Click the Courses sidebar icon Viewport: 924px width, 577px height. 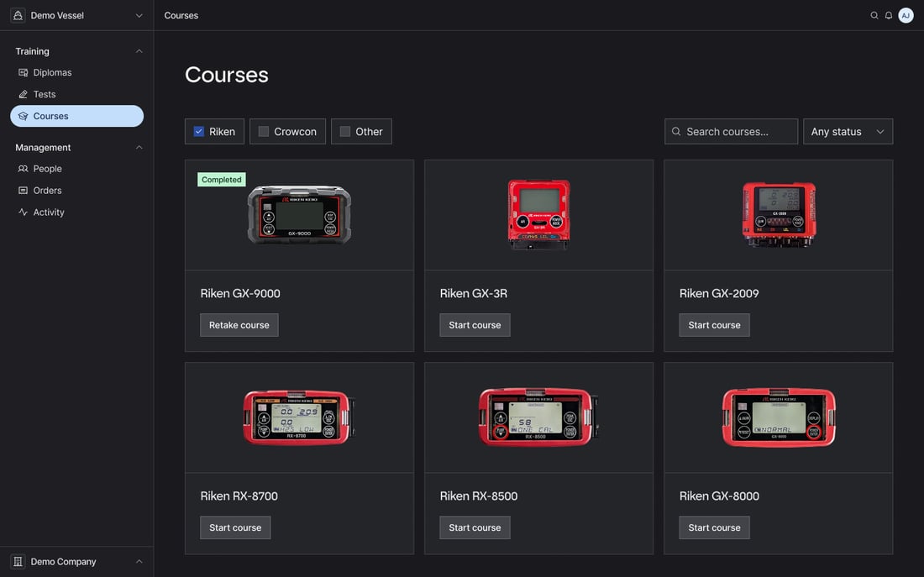tap(22, 115)
